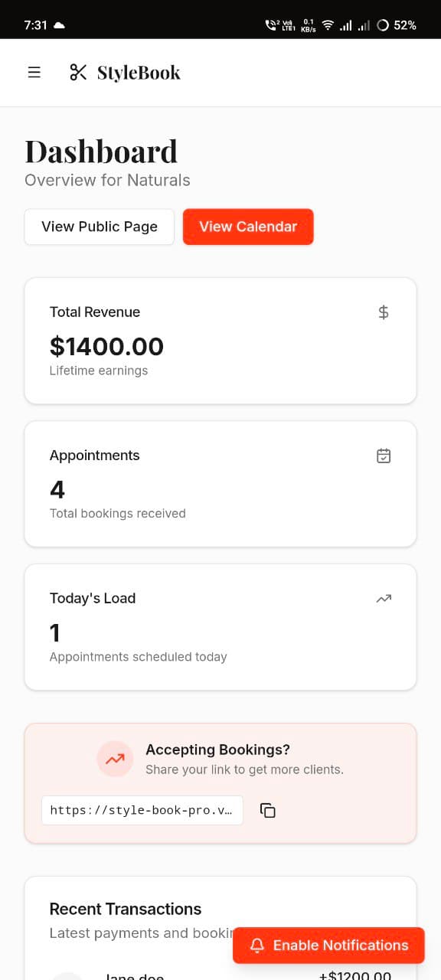
Task: Click the upward trend icon in Accepting Bookings
Action: 115,759
